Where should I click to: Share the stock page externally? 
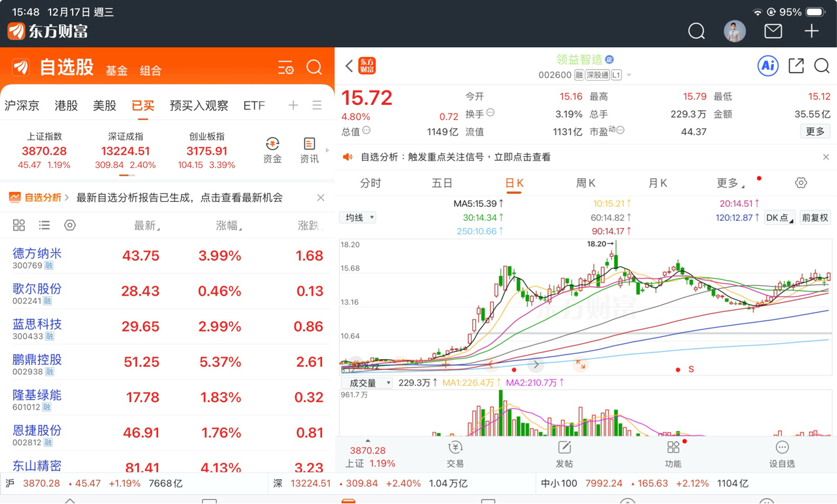coord(796,66)
